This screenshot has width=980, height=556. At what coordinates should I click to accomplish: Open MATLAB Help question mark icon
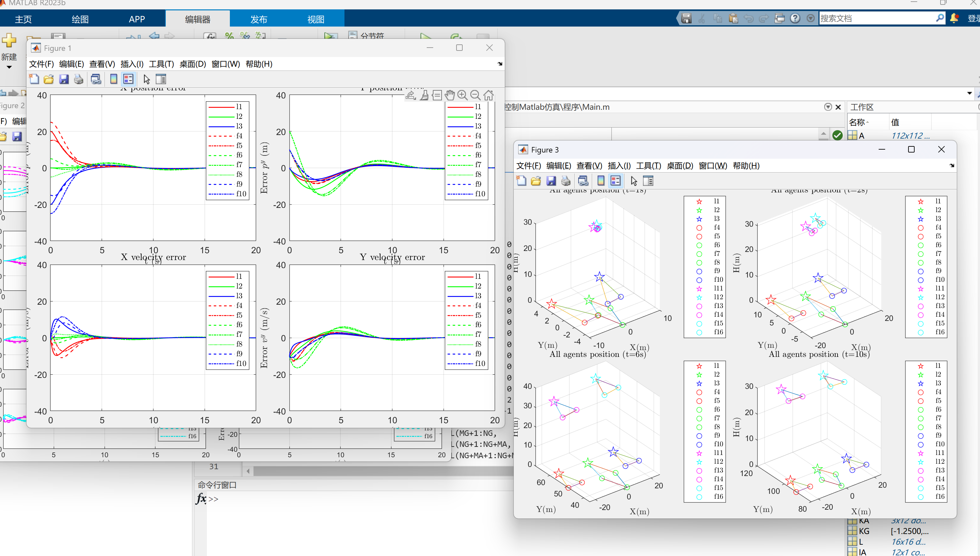(795, 18)
